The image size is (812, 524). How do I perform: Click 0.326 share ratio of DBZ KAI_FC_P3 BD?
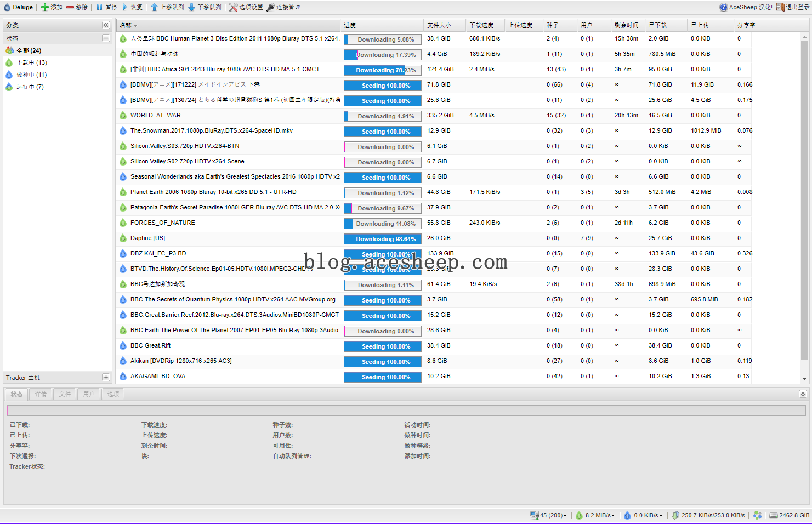[x=745, y=254]
